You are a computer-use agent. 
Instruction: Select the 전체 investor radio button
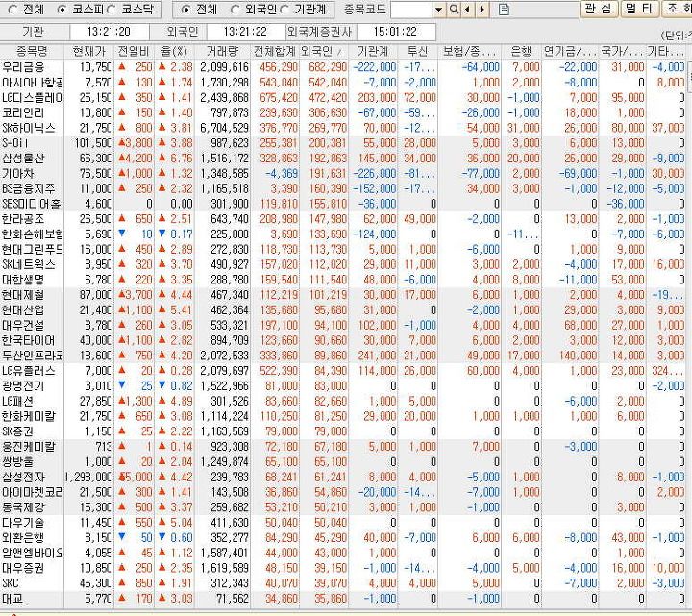click(x=185, y=10)
